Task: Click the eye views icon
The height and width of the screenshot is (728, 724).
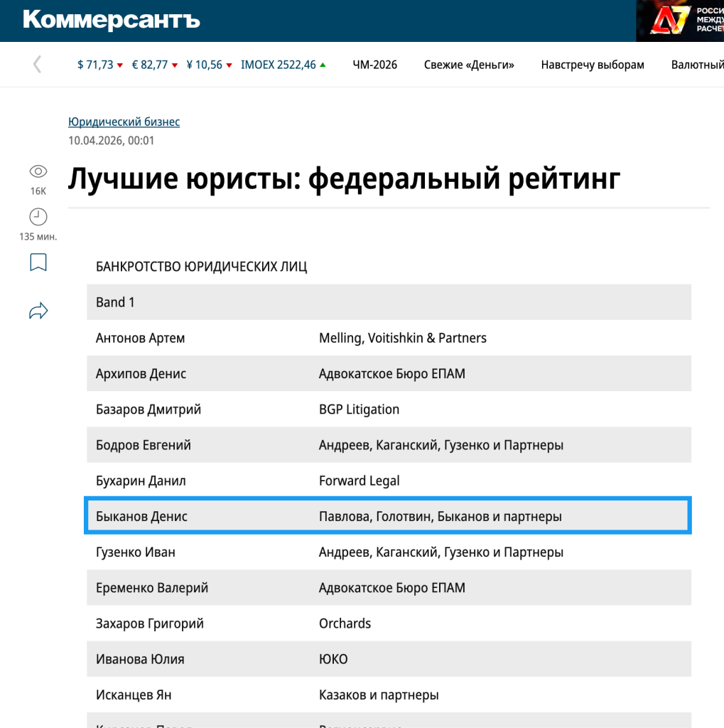Action: coord(38,171)
